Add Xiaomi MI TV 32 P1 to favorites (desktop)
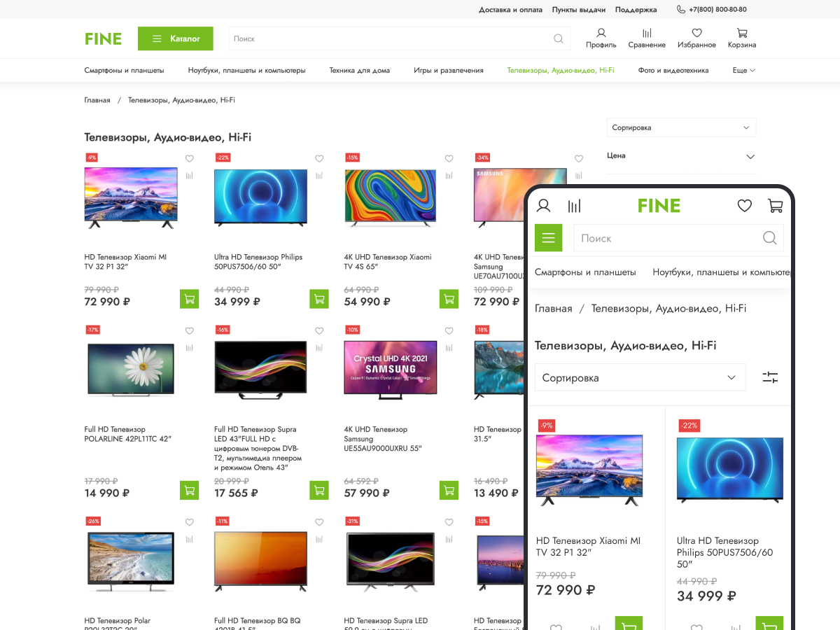 [x=190, y=159]
